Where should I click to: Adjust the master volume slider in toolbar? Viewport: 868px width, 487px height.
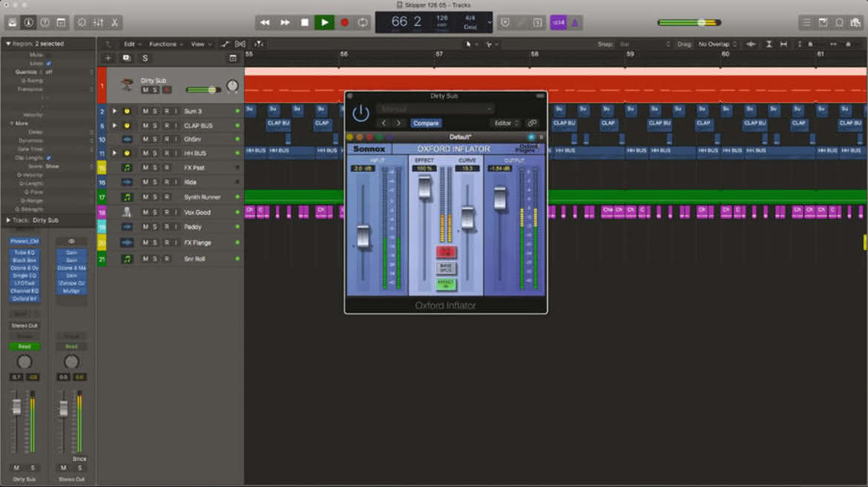point(690,23)
